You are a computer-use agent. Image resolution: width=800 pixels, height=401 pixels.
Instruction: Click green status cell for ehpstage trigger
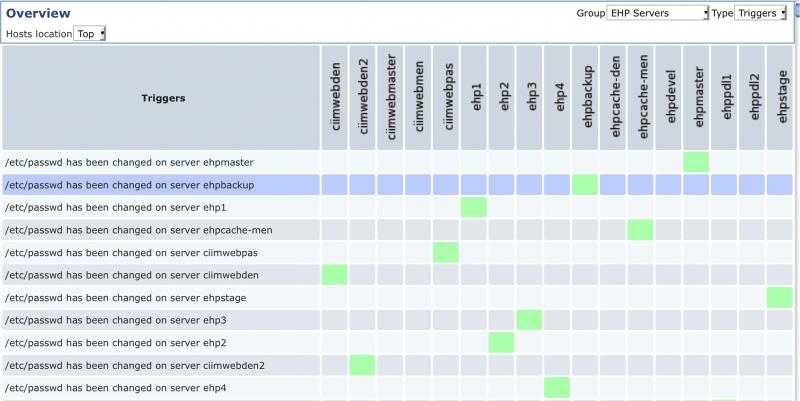(x=779, y=298)
